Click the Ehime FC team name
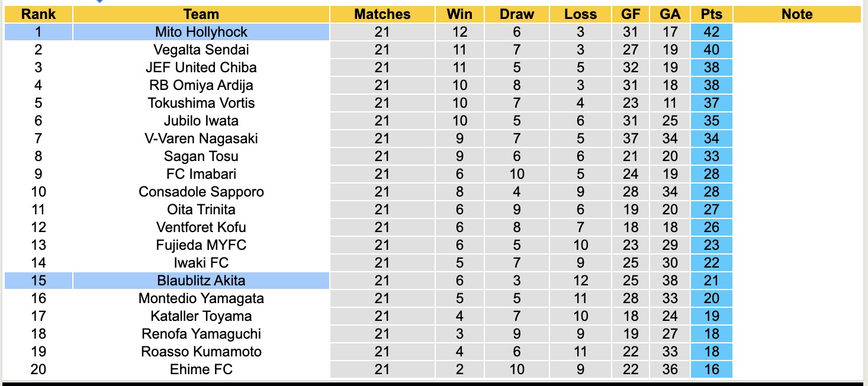This screenshot has width=868, height=386. pyautogui.click(x=201, y=369)
